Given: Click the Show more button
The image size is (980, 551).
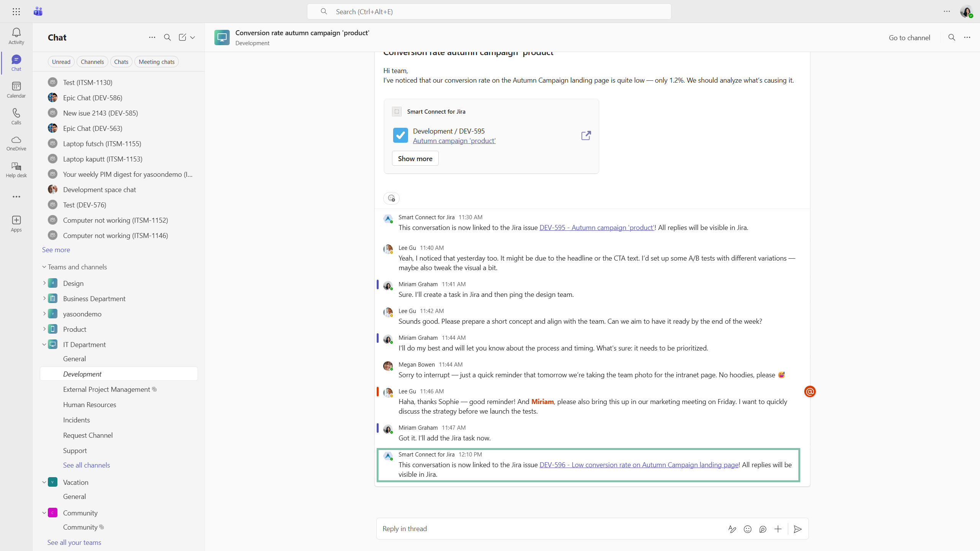Looking at the screenshot, I should (415, 158).
